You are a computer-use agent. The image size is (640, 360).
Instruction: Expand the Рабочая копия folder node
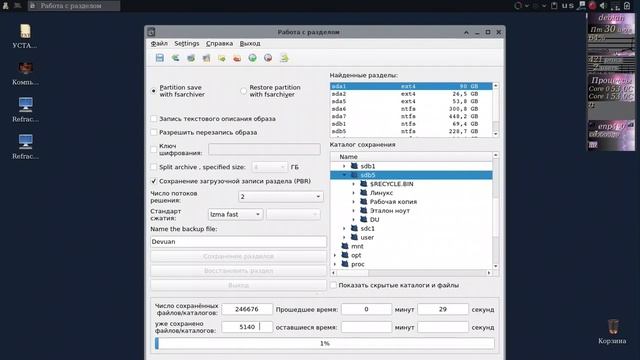click(x=353, y=202)
